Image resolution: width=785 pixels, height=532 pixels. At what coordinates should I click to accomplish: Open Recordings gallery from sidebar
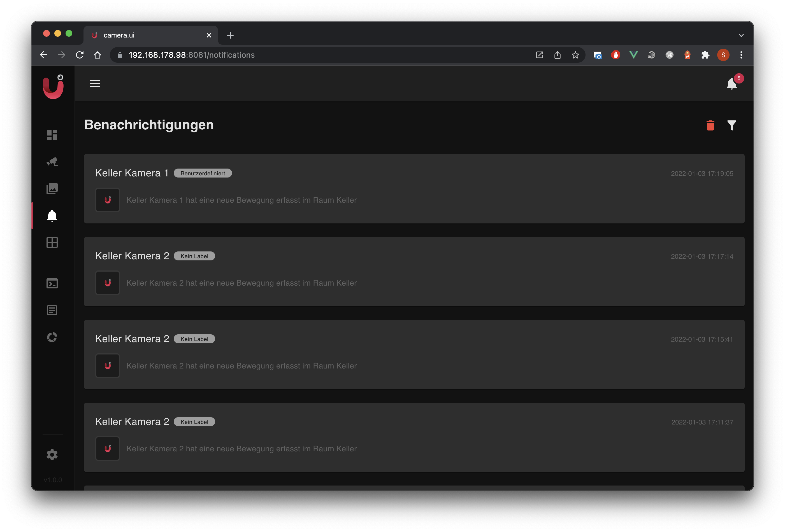(52, 189)
